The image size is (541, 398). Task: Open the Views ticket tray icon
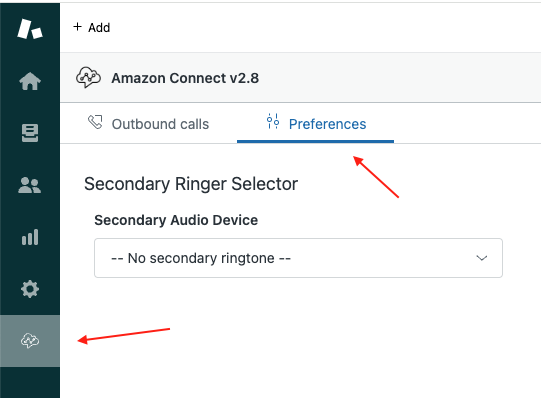coord(30,133)
